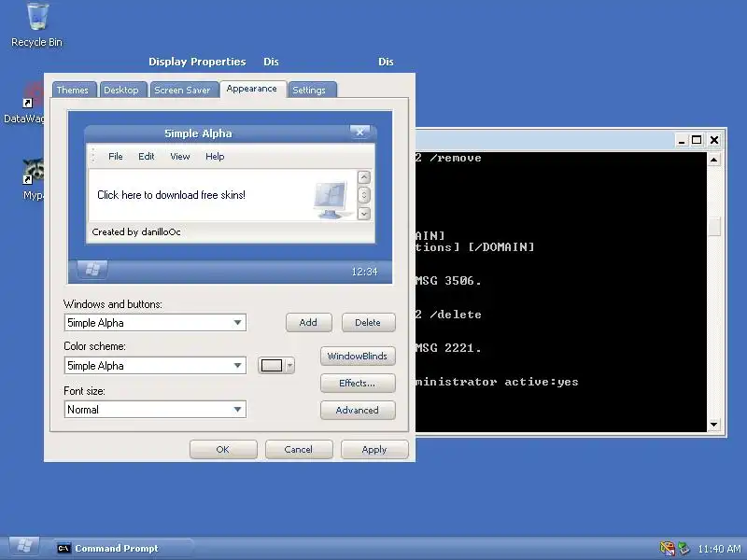The image size is (747, 560).
Task: Click the Add button
Action: click(x=308, y=322)
